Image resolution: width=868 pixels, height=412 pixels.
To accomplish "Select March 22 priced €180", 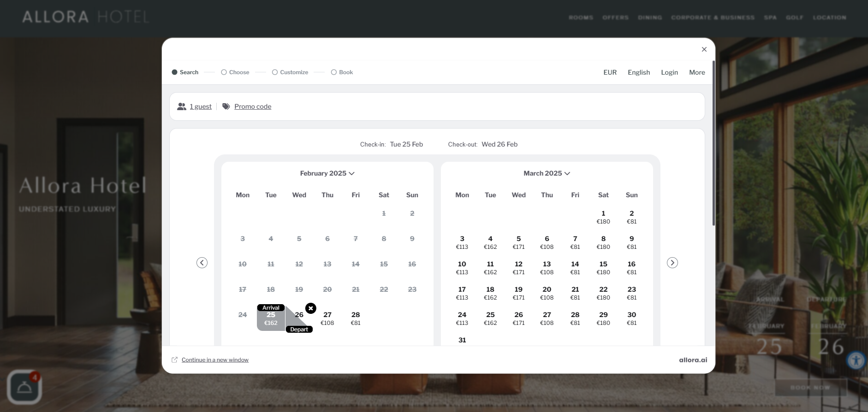I will pos(603,293).
